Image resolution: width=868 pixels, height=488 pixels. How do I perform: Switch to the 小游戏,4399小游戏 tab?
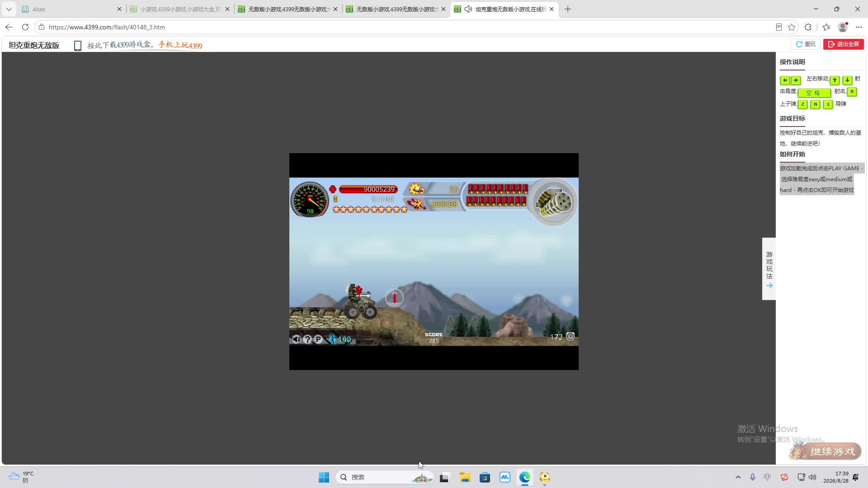[180, 9]
